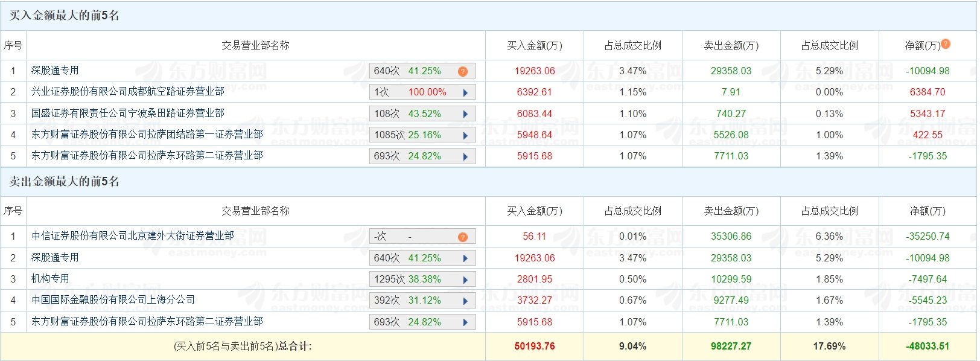
Task: Expand arrow for 拉萨东环路第二 in buy table
Action: click(465, 156)
